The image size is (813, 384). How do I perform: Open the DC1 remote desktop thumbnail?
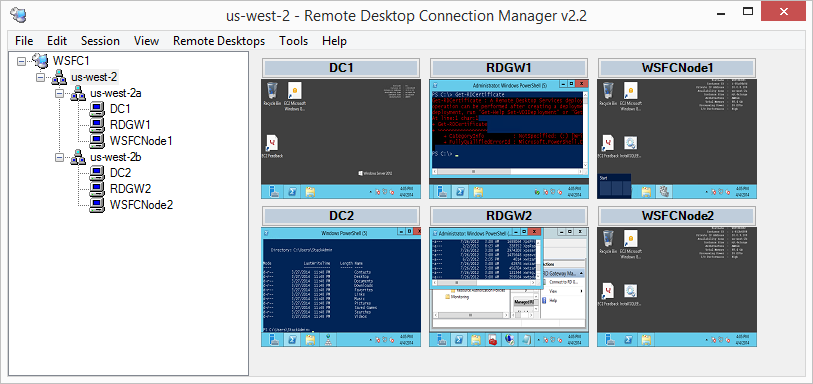[341, 139]
